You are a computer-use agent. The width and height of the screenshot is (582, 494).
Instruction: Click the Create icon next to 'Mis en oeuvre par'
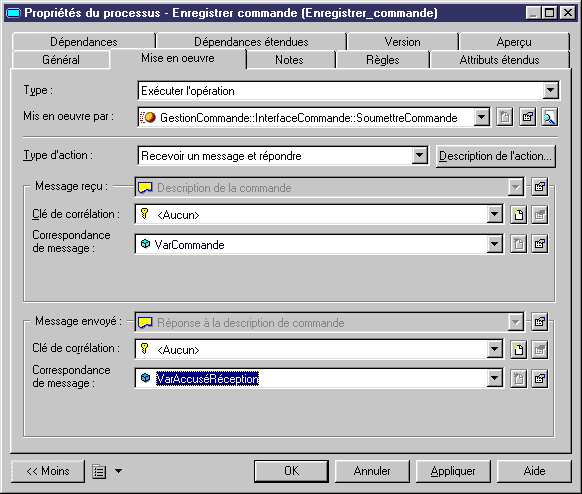coord(504,118)
